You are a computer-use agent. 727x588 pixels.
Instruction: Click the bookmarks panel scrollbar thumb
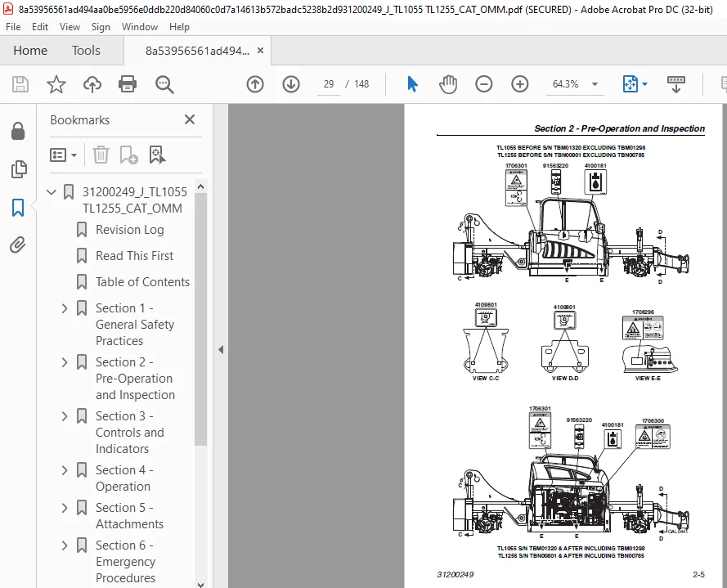click(200, 319)
